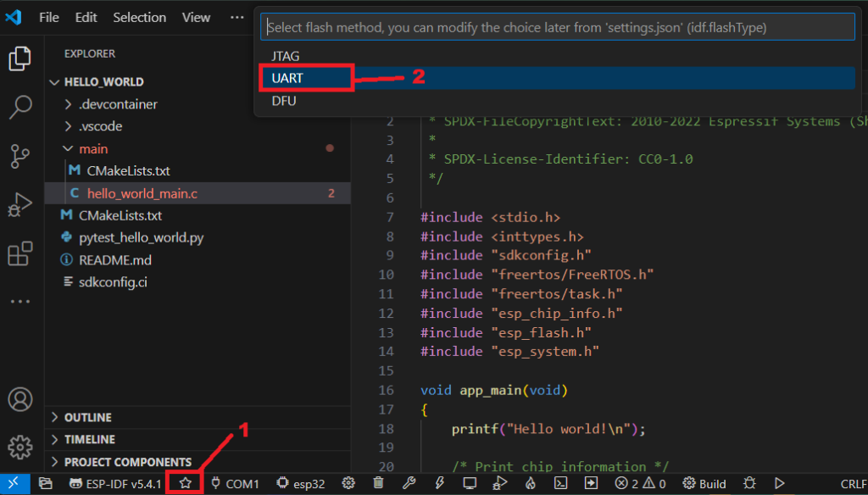The height and width of the screenshot is (495, 868).
Task: Click the remote window indicator in status bar
Action: coord(14,484)
